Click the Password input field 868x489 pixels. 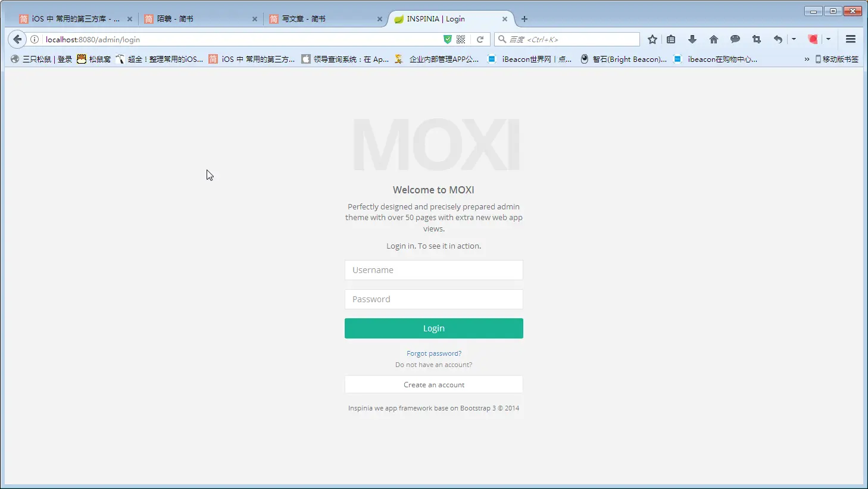point(433,299)
